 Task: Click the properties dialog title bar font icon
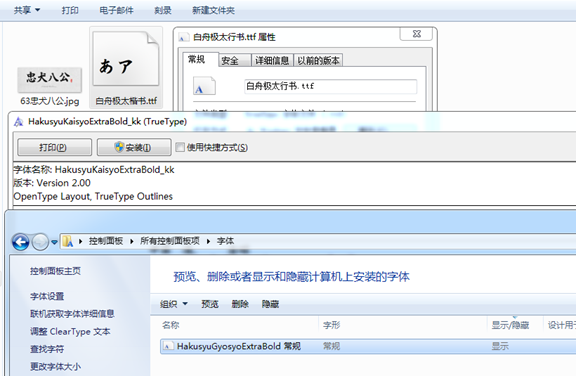[183, 37]
